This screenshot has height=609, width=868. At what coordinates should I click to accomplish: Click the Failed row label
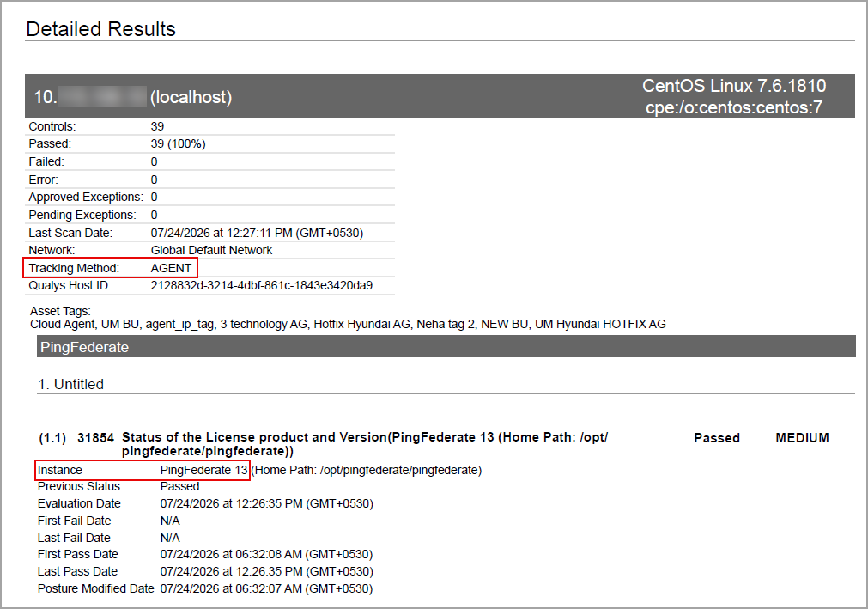(46, 161)
